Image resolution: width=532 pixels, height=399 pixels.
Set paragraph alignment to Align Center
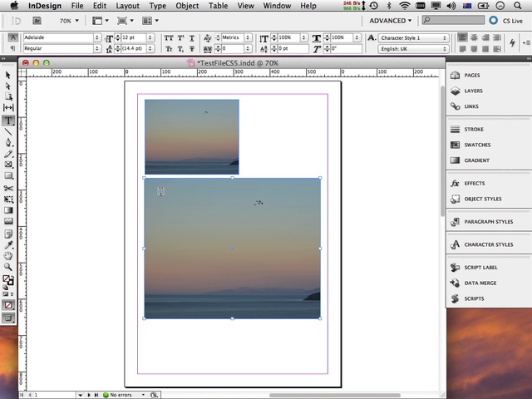pyautogui.click(x=474, y=37)
